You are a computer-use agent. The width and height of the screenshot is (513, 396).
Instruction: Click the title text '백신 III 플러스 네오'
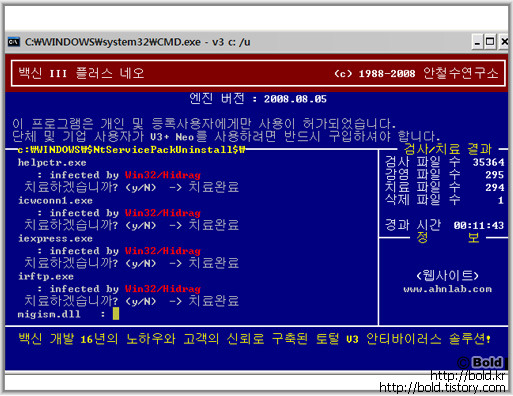coord(81,73)
